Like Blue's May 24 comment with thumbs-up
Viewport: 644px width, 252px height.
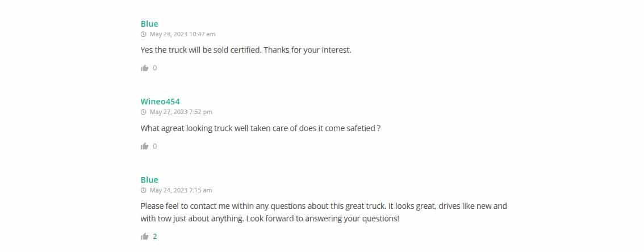(x=145, y=236)
